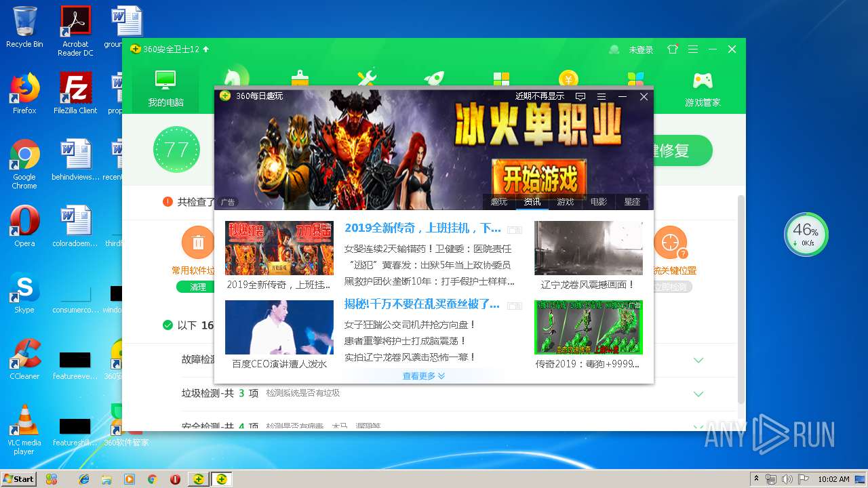868x488 pixels.
Task: Open the yen coin finance icon
Action: click(x=568, y=77)
